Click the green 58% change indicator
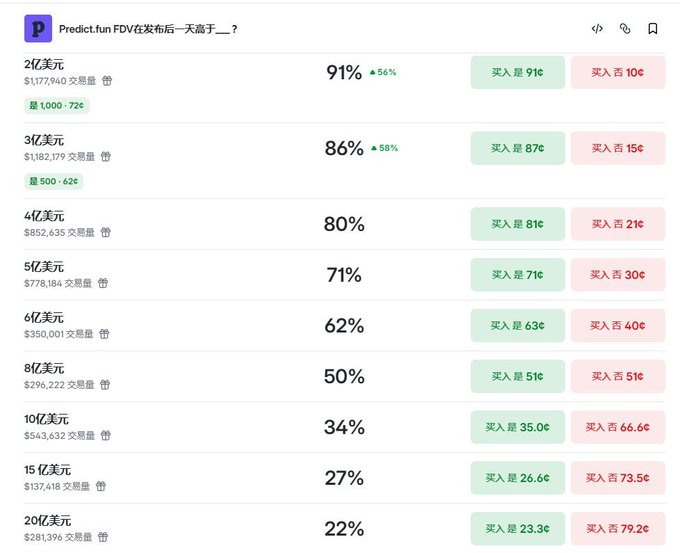The height and width of the screenshot is (553, 680). pyautogui.click(x=385, y=148)
